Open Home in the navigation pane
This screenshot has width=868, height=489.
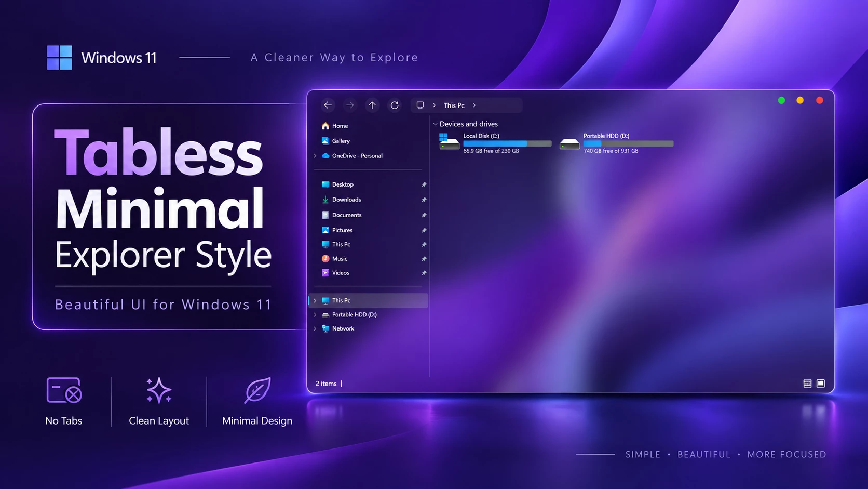340,126
